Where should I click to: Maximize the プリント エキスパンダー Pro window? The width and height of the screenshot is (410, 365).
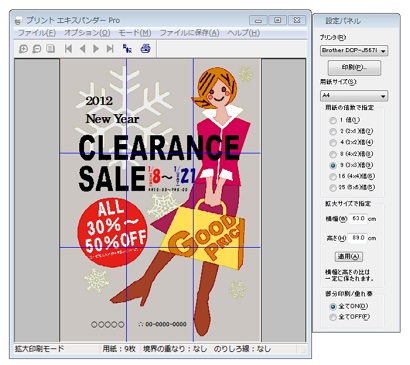[277, 20]
